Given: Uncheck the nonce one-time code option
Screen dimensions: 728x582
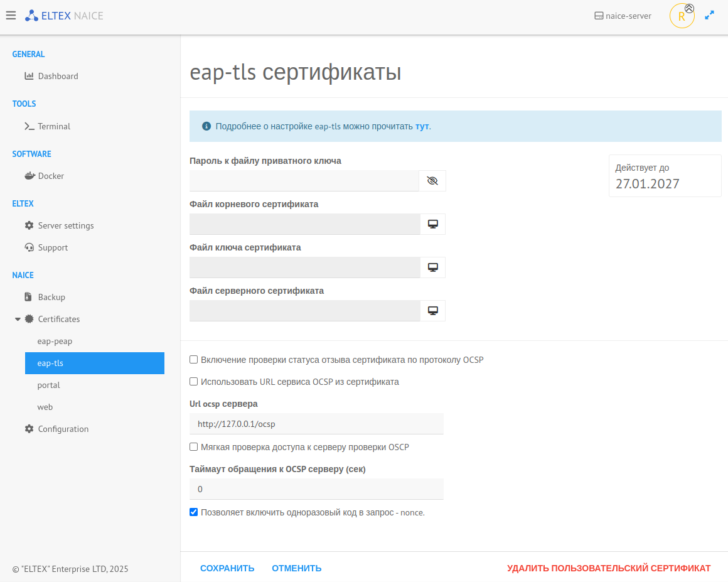Looking at the screenshot, I should (194, 512).
